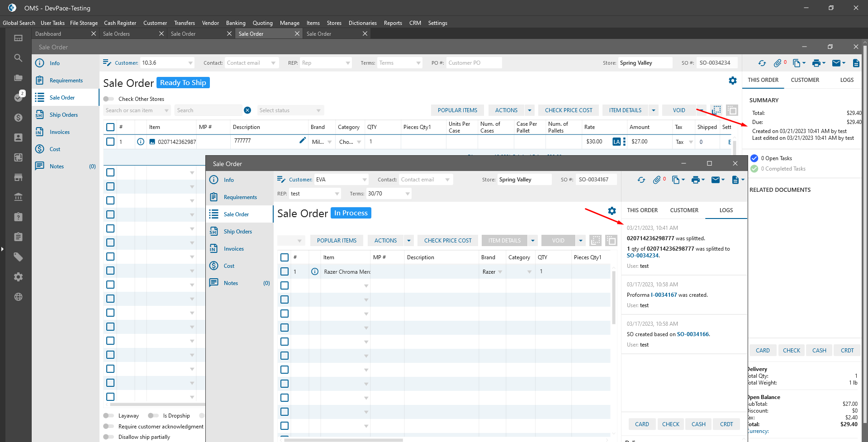Viewport: 868px width, 442px height.
Task: Open the globe icon in left sidebar
Action: (x=18, y=297)
